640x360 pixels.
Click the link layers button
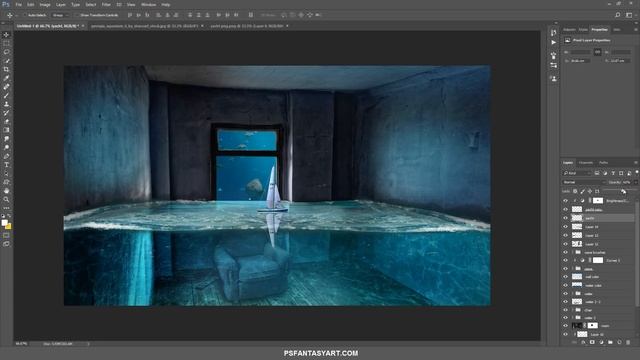tap(574, 342)
